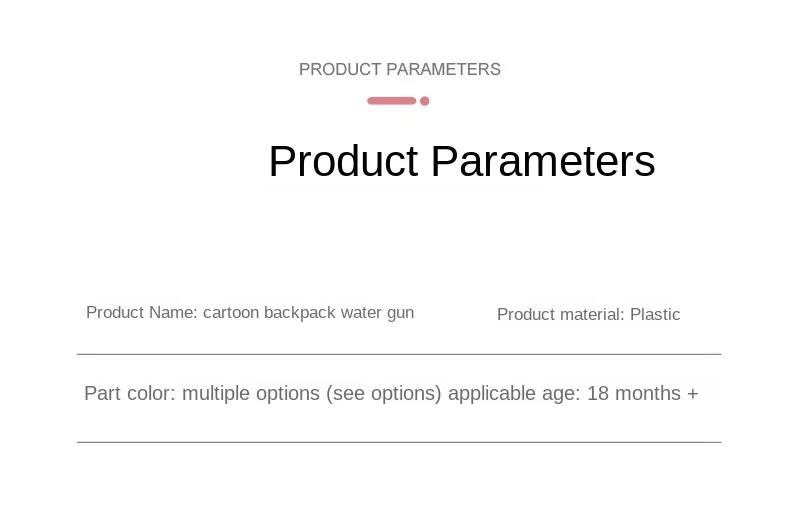The width and height of the screenshot is (800, 509).
Task: Click 'cartoon backpack water gun' value text
Action: 308,313
